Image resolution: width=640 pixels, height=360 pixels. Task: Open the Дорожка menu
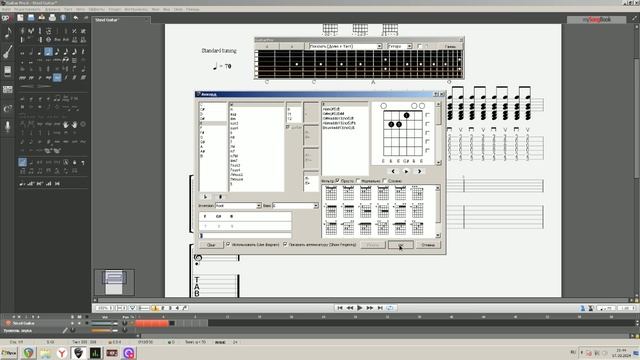pyautogui.click(x=52, y=9)
